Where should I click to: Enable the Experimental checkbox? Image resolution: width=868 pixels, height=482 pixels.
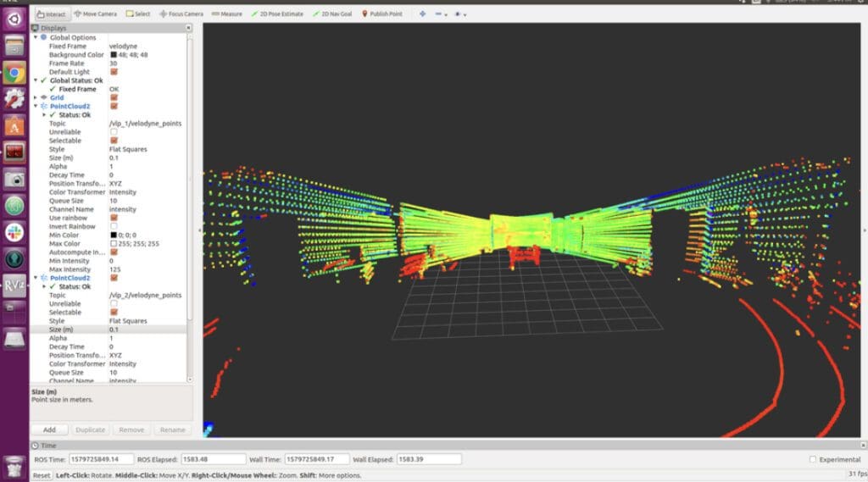(811, 459)
